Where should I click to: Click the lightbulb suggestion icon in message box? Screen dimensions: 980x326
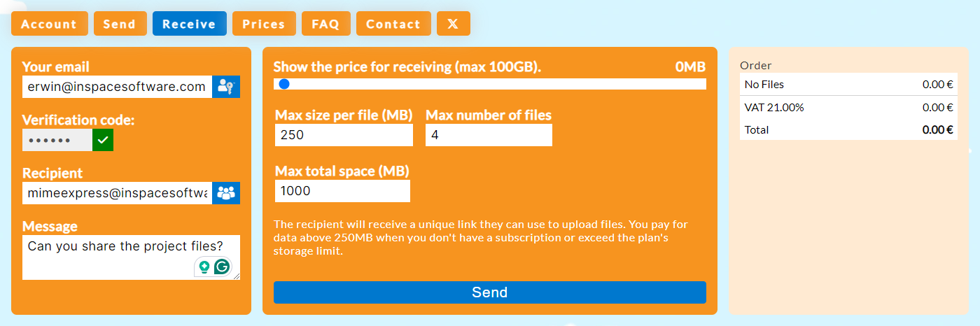(204, 267)
